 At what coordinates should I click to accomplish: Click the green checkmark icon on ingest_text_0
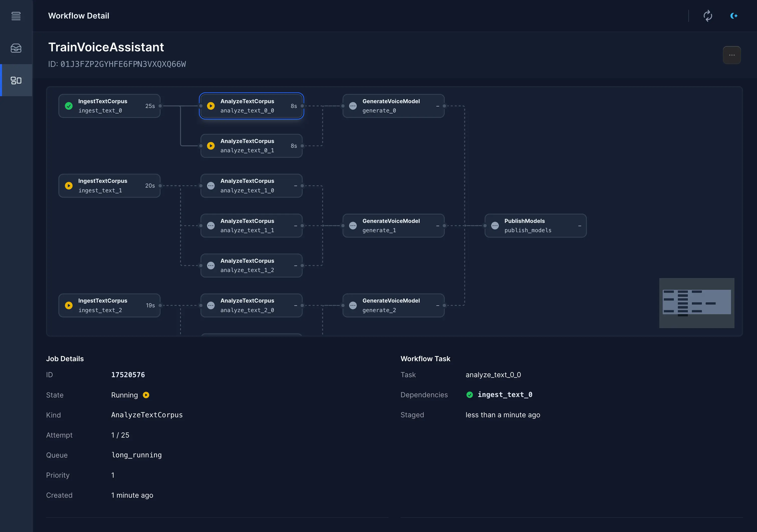[x=69, y=106]
